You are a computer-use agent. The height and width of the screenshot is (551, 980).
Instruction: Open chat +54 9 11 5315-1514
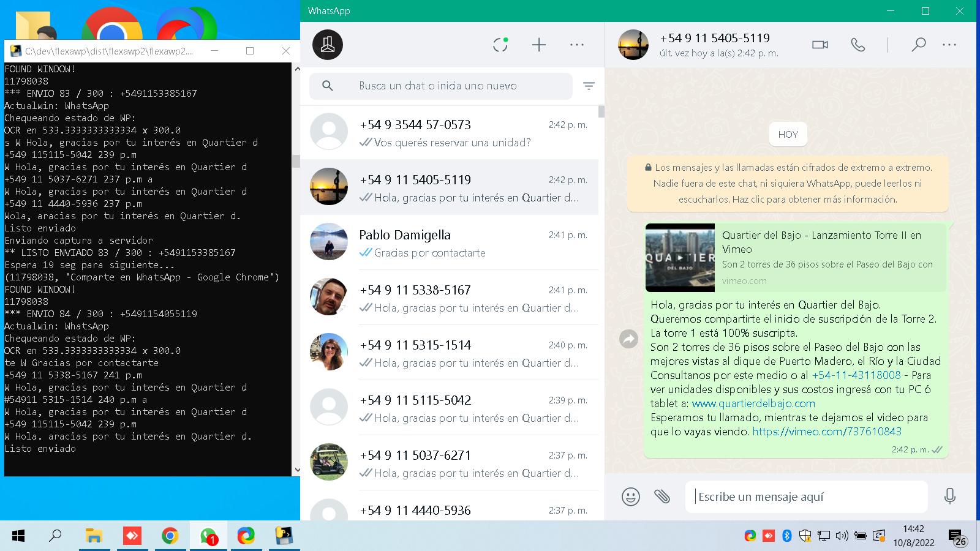[x=449, y=353]
